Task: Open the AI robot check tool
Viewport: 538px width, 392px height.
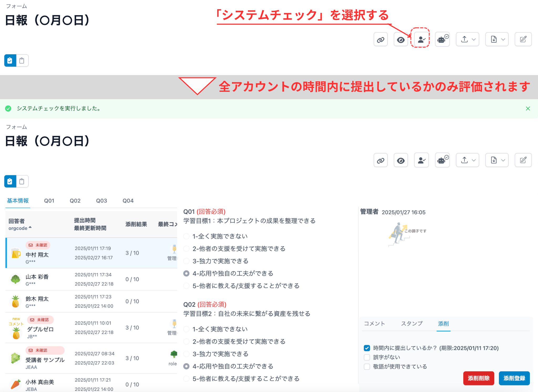Action: (x=442, y=160)
